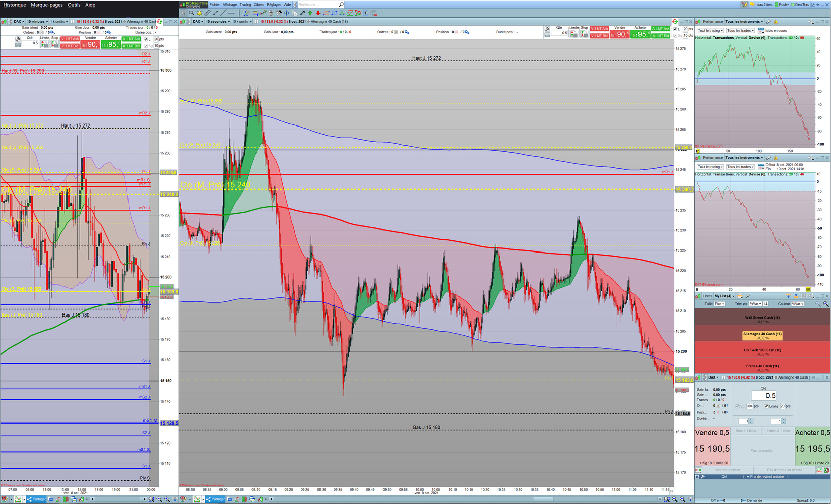Open the Réglages menu
The height and width of the screenshot is (504, 831).
point(274,5)
